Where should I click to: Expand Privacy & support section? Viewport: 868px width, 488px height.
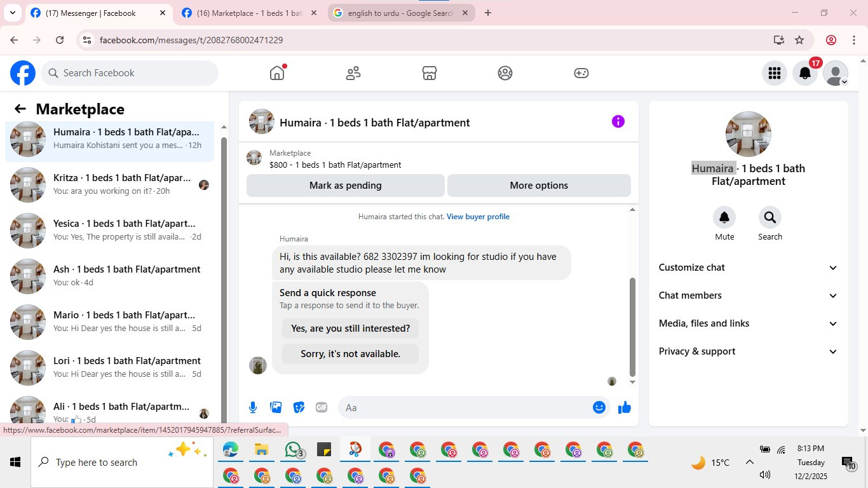point(749,351)
